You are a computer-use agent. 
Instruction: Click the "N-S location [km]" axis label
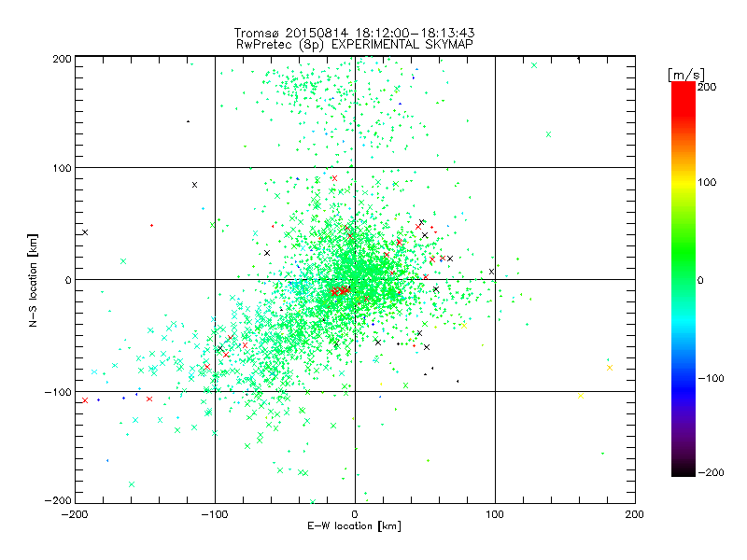pos(33,280)
